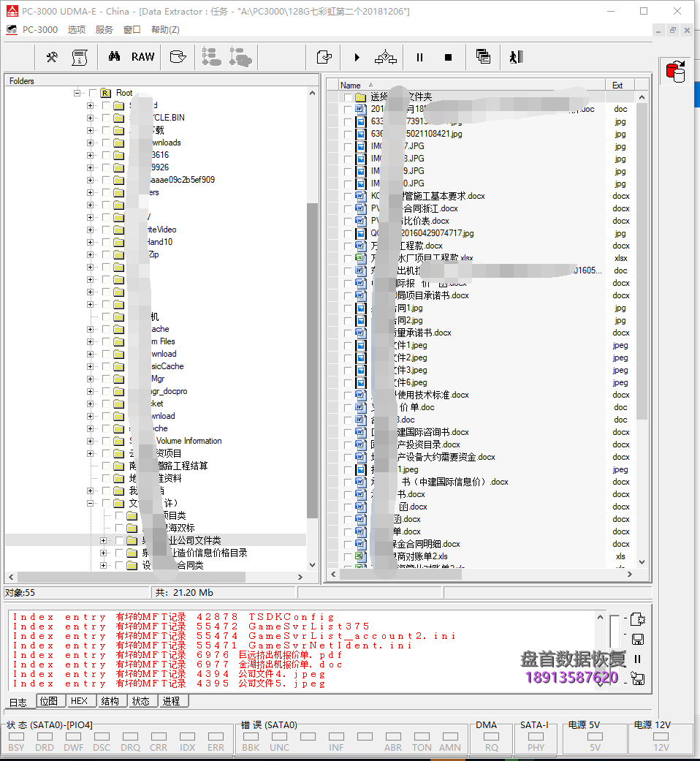Sort files by Name column header
700x761 pixels.
[471, 85]
